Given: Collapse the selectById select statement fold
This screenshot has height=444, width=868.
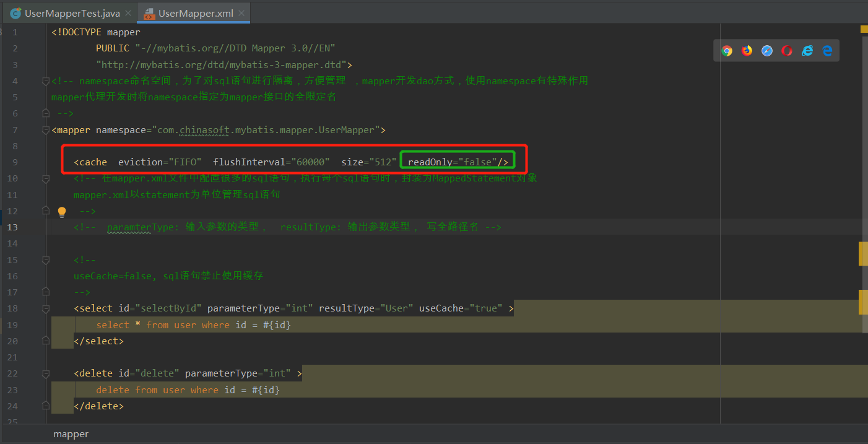Looking at the screenshot, I should click(45, 308).
